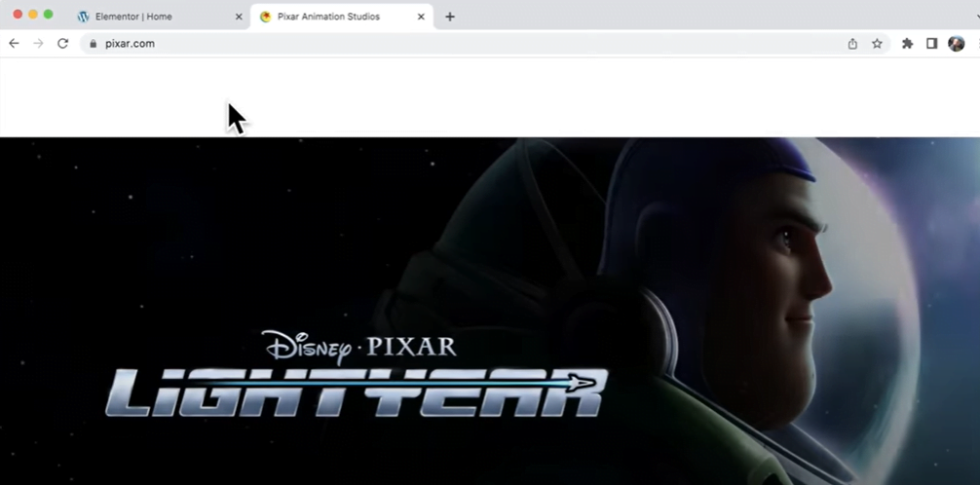The width and height of the screenshot is (980, 485).
Task: Go back using the browser back arrow
Action: click(x=14, y=44)
